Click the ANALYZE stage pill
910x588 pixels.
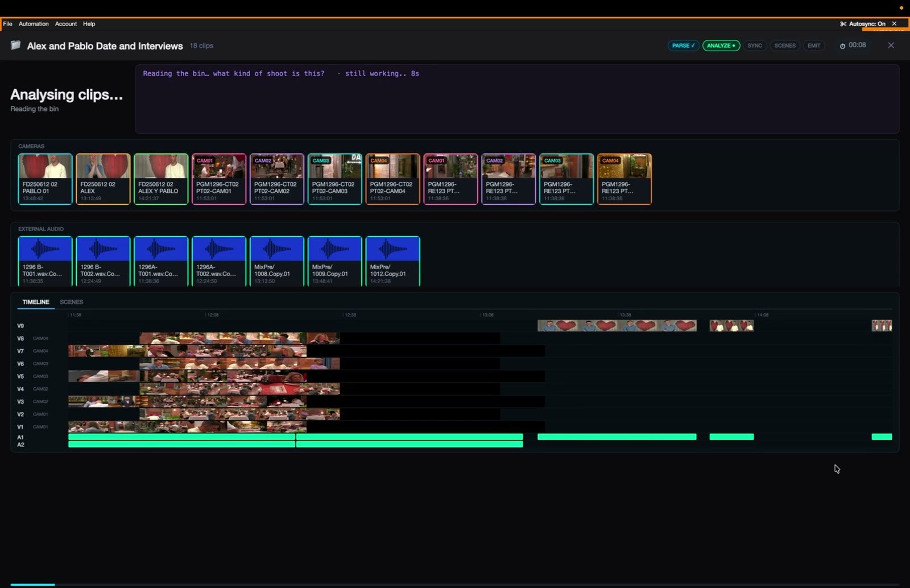point(721,45)
